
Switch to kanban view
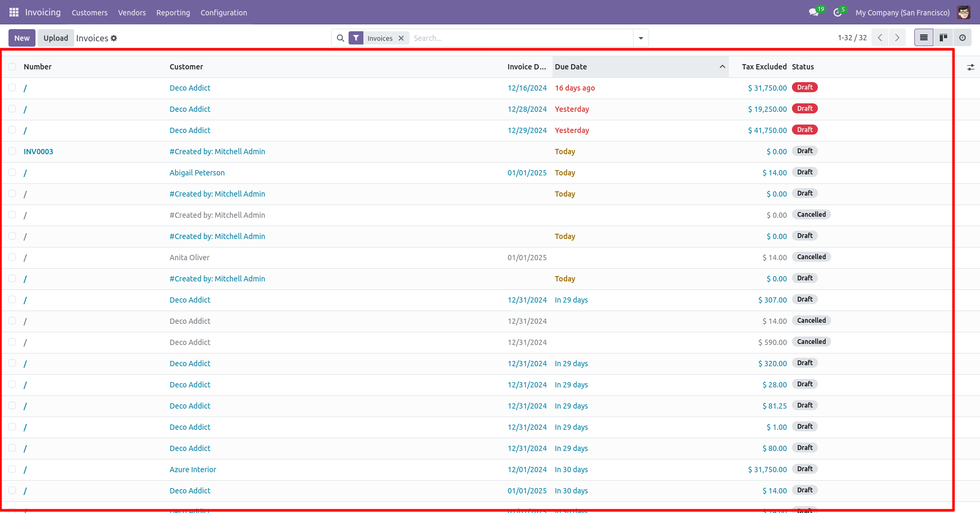943,38
